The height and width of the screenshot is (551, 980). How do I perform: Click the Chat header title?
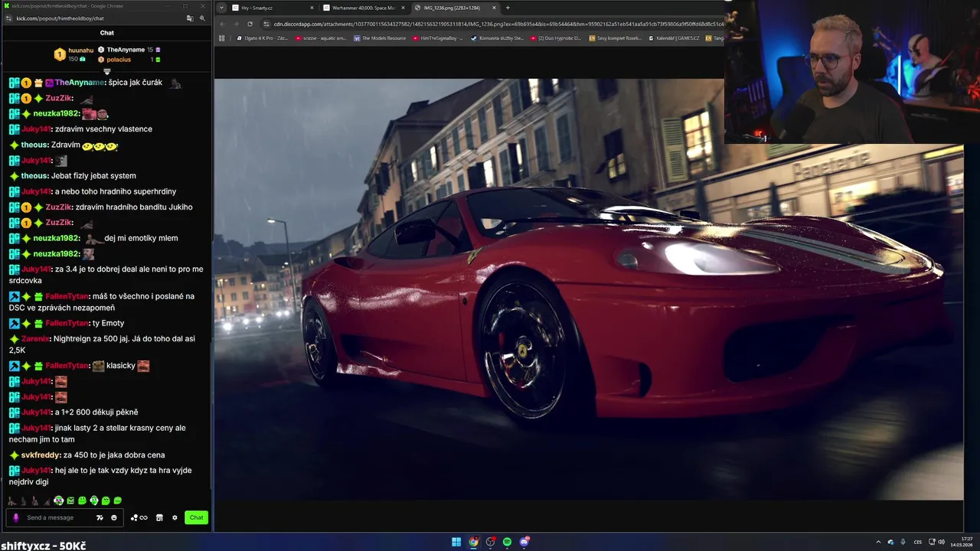coord(107,33)
